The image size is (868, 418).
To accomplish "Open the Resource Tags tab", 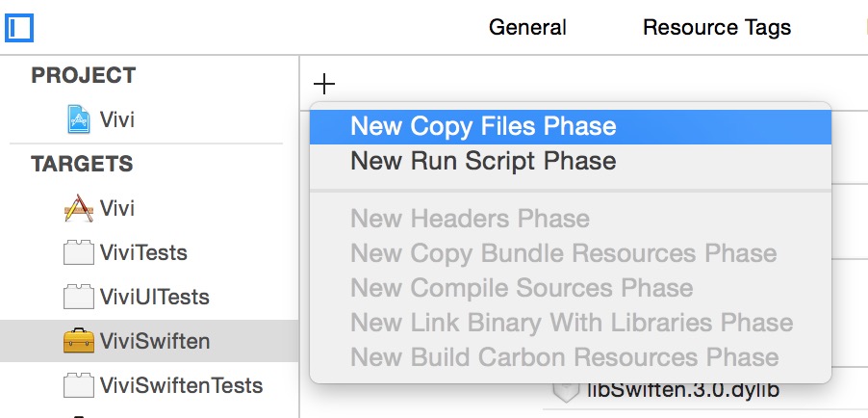I will click(717, 27).
